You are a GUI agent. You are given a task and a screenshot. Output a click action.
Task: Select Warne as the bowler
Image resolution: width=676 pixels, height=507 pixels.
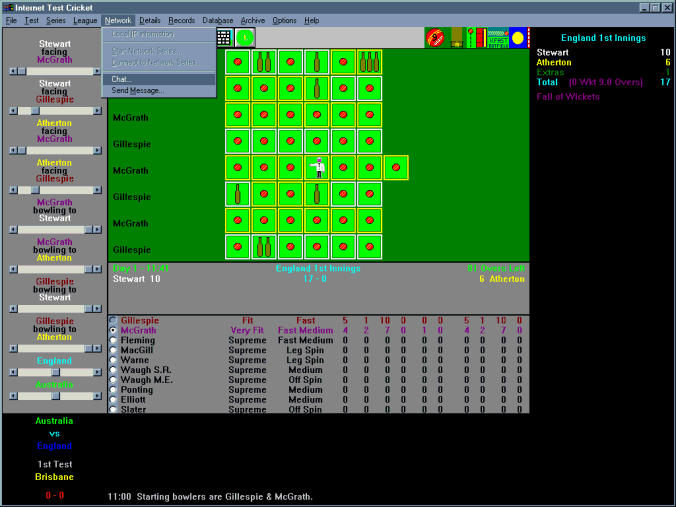pos(113,360)
